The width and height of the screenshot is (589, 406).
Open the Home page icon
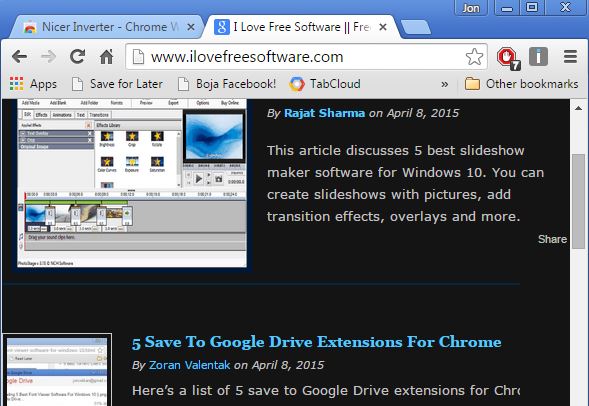click(x=107, y=57)
